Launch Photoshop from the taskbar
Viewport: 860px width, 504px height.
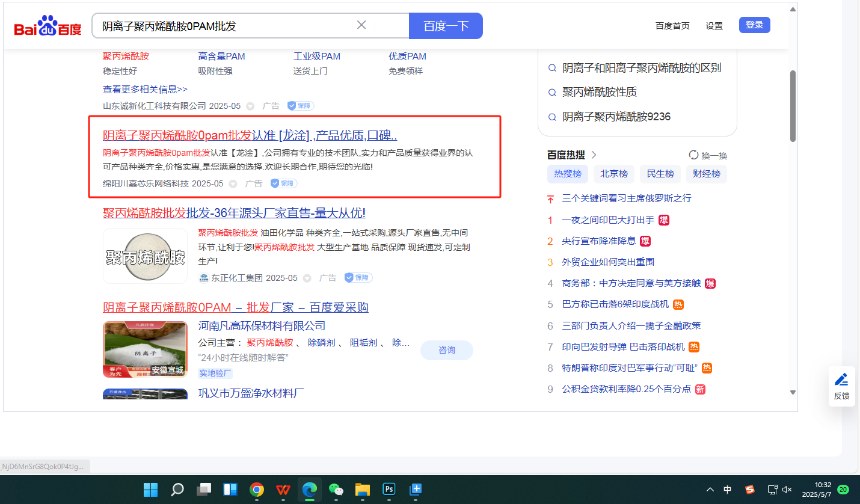(389, 490)
